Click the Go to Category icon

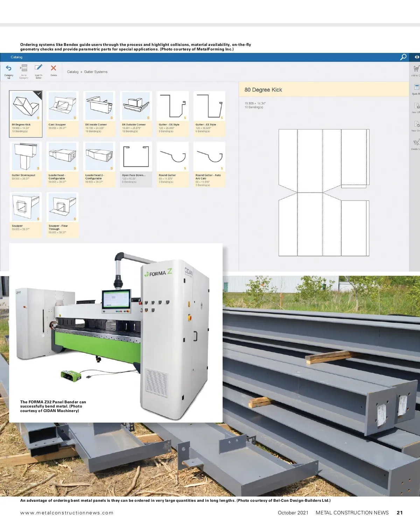click(x=24, y=69)
